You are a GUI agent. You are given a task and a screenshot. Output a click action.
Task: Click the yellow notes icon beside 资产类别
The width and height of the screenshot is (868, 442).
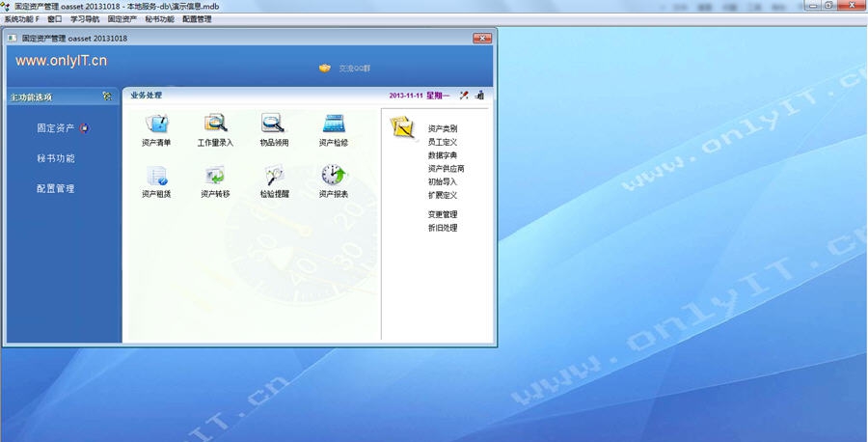[402, 127]
